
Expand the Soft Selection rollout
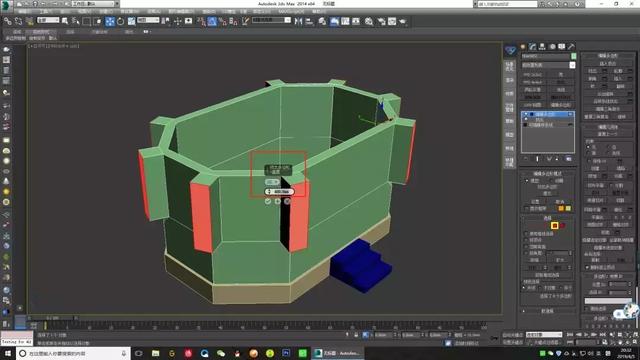(547, 311)
